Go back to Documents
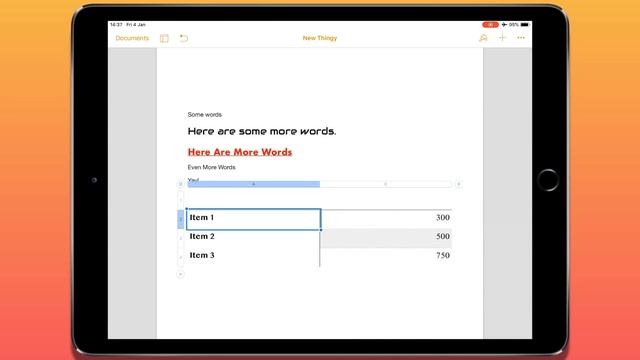 tap(132, 38)
